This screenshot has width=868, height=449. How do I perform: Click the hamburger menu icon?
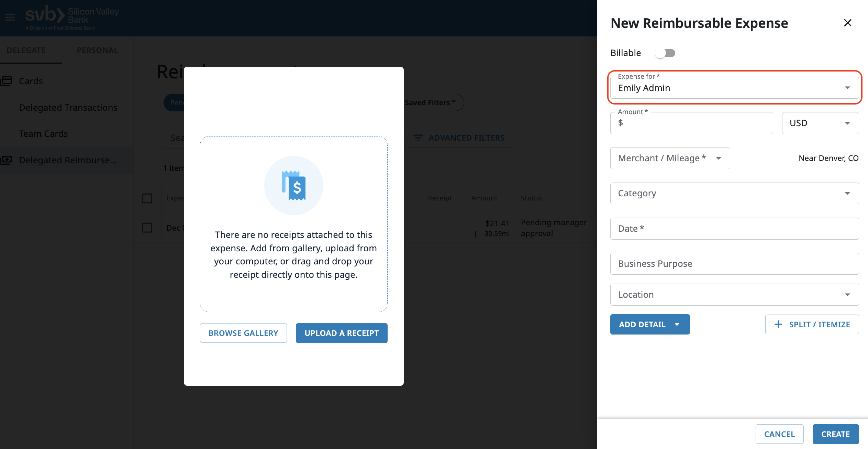[10, 17]
